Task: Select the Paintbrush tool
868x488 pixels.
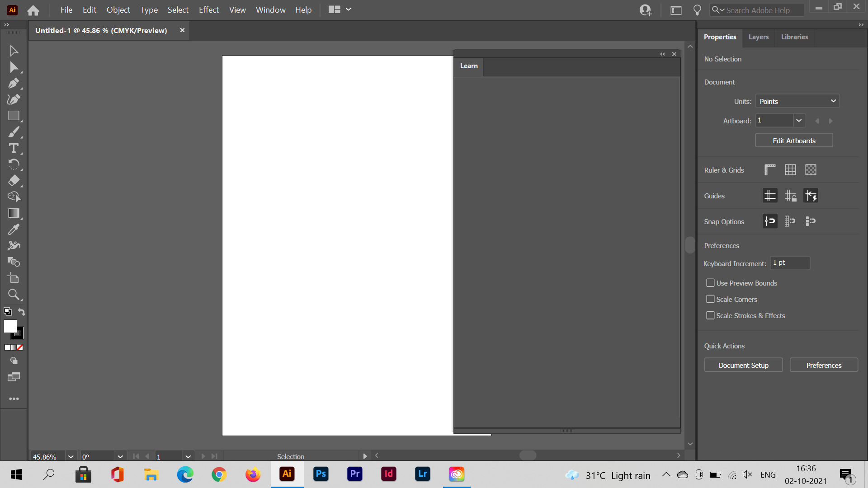Action: [14, 132]
